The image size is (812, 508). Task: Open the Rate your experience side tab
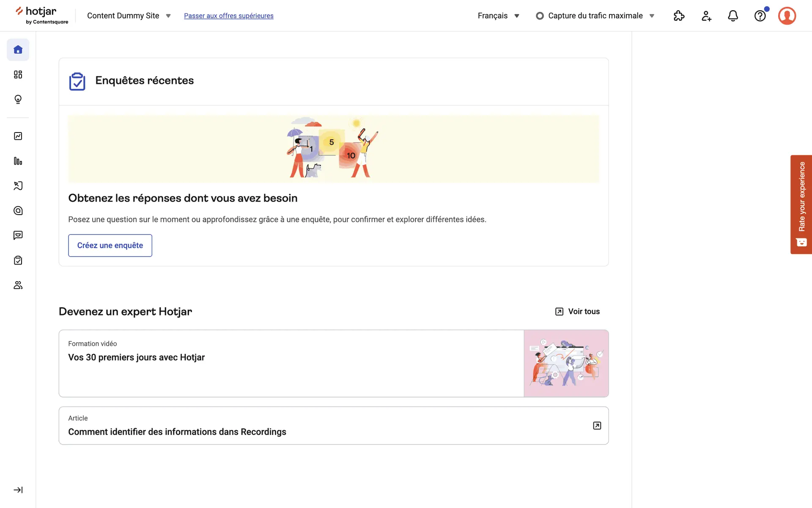pyautogui.click(x=801, y=204)
